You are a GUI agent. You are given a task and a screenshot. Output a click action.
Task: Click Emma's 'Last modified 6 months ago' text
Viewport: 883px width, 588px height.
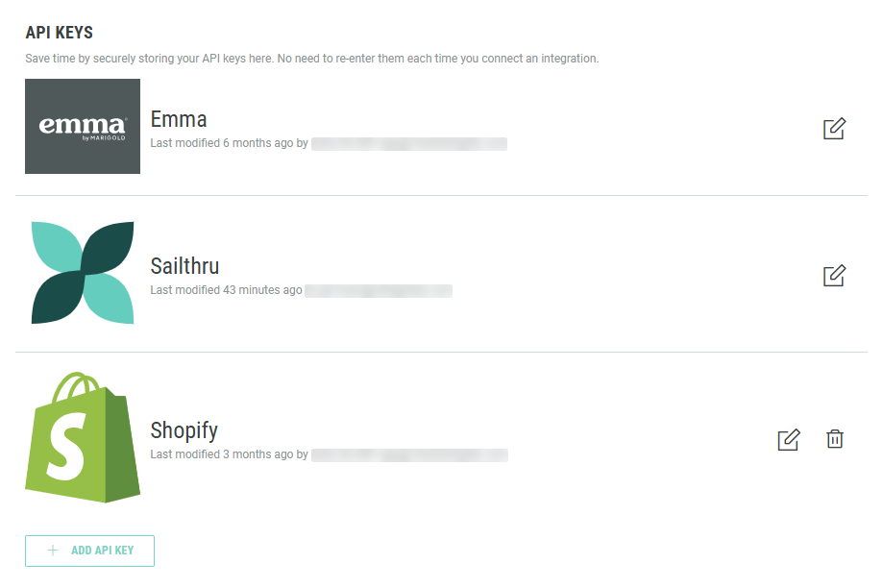pos(229,143)
